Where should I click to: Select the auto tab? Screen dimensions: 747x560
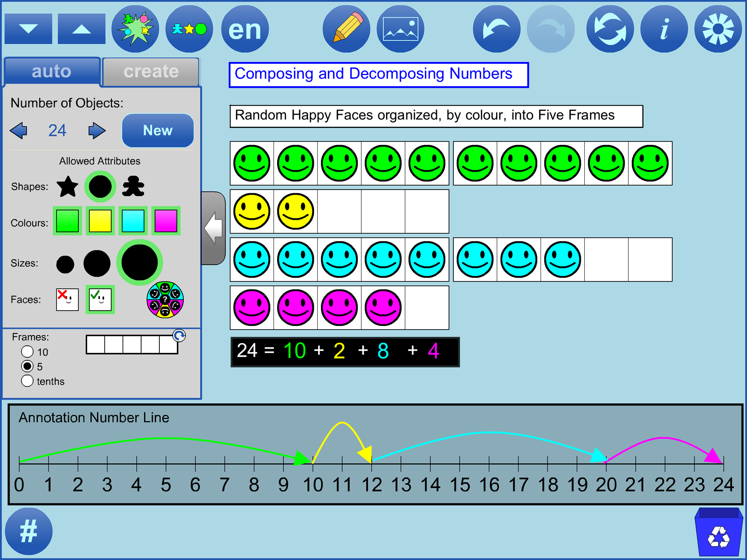52,72
